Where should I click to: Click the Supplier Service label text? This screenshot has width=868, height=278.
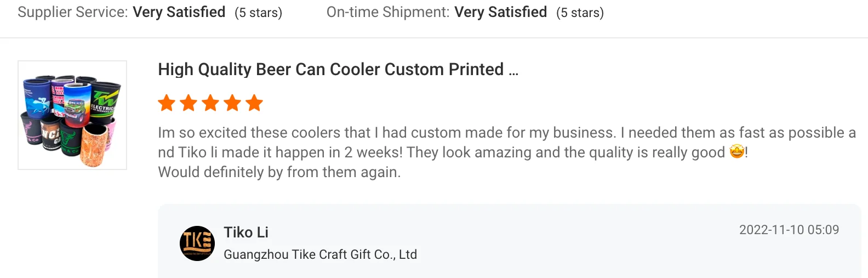(x=73, y=12)
